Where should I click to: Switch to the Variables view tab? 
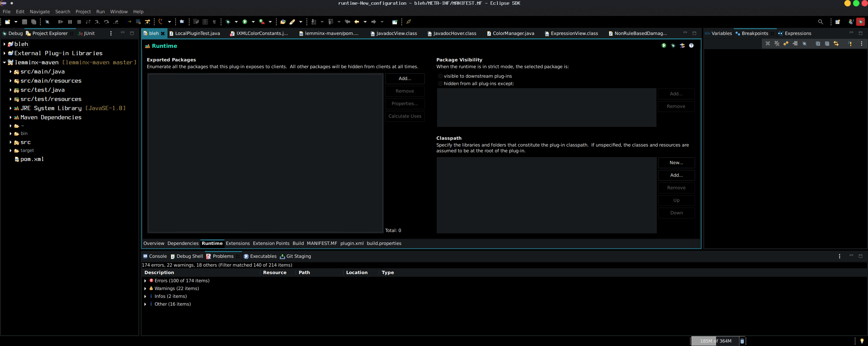click(x=718, y=33)
